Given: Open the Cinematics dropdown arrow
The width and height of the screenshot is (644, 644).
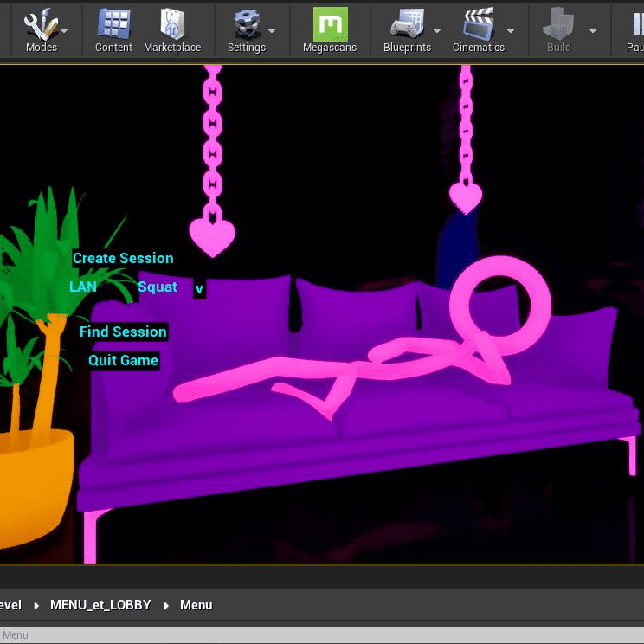Looking at the screenshot, I should click(x=511, y=30).
